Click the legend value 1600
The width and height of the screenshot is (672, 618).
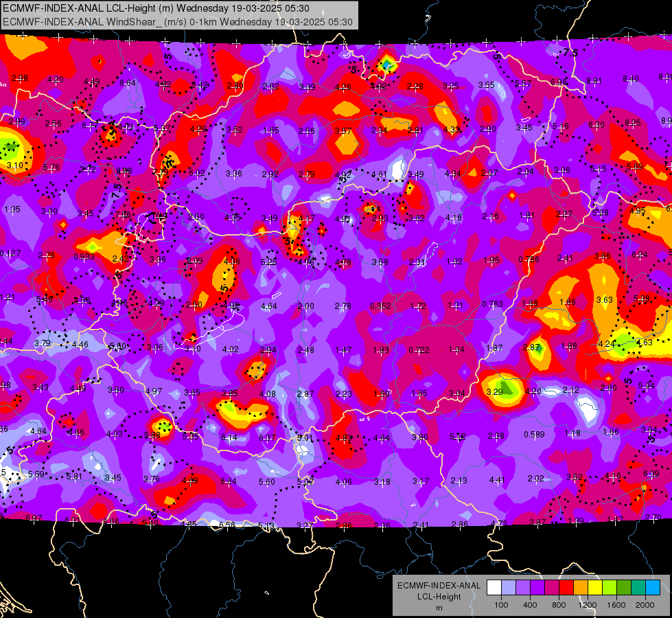[616, 605]
